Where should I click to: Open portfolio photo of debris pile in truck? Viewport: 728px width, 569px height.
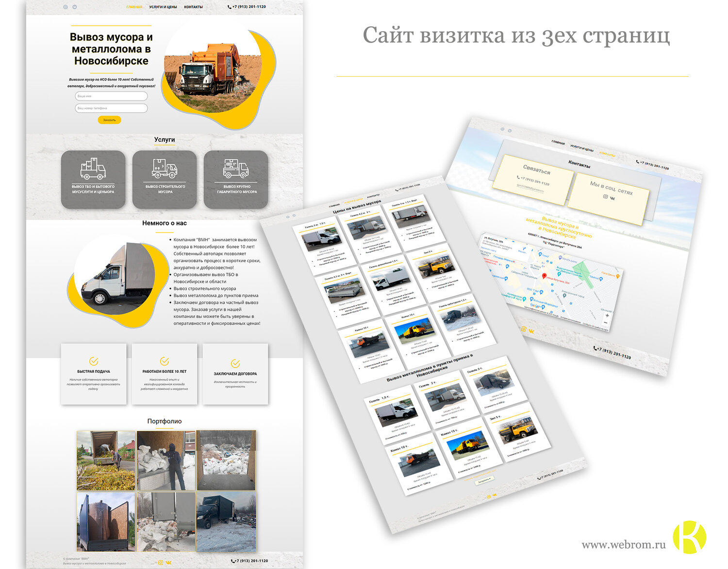point(226,460)
